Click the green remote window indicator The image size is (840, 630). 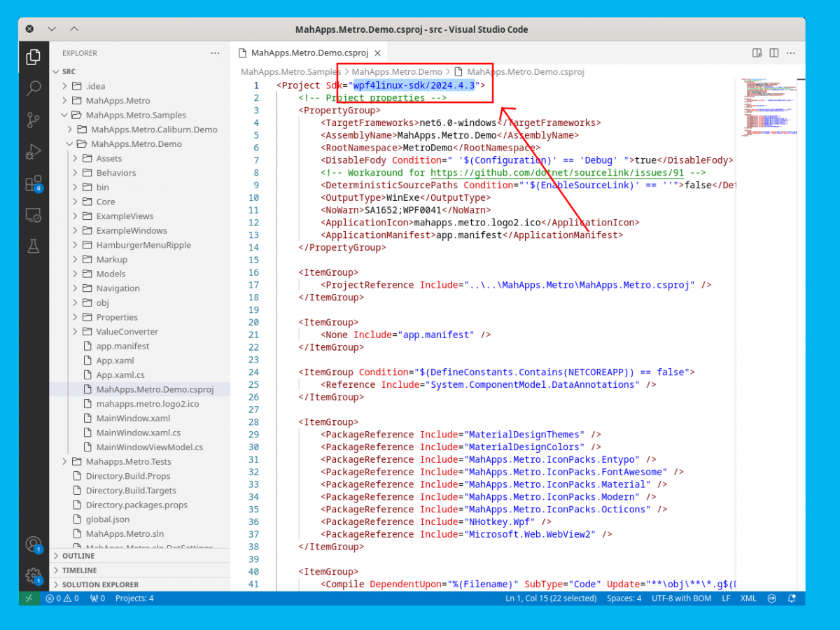[x=29, y=598]
